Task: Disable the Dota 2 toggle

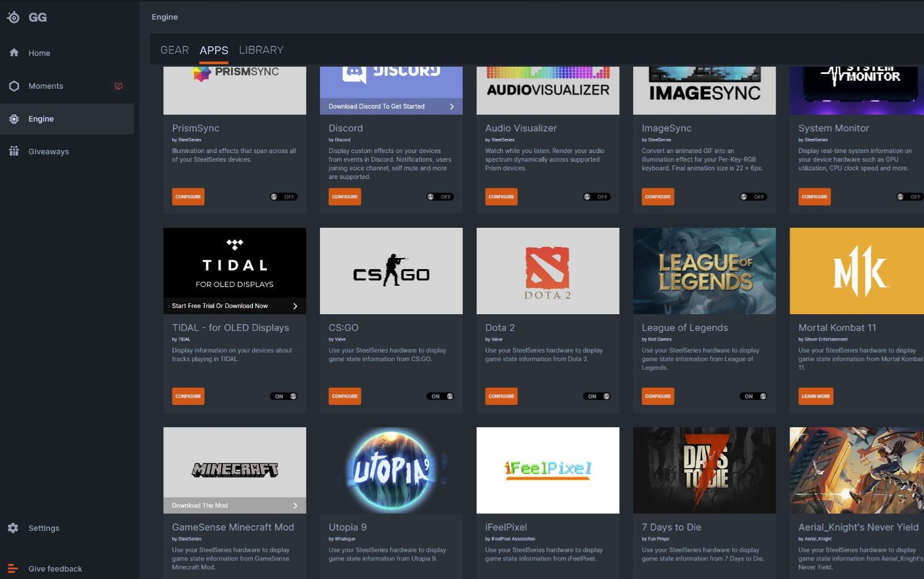Action: 597,396
